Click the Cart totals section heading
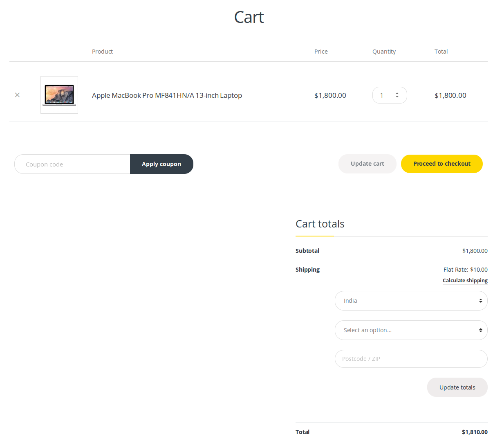502x448 pixels. (x=320, y=224)
